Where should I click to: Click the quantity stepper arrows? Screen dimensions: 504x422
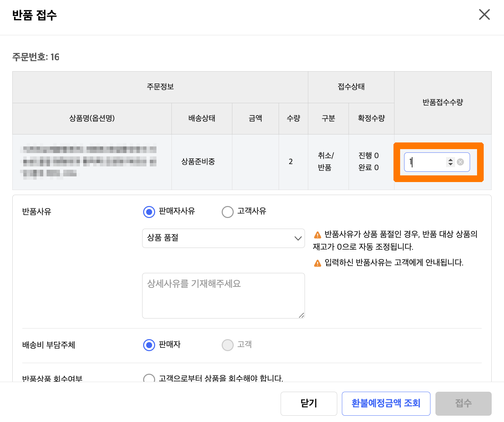(450, 162)
